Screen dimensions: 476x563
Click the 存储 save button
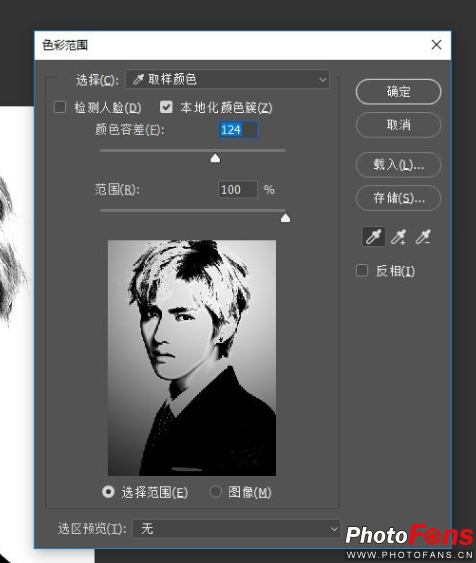(x=398, y=198)
